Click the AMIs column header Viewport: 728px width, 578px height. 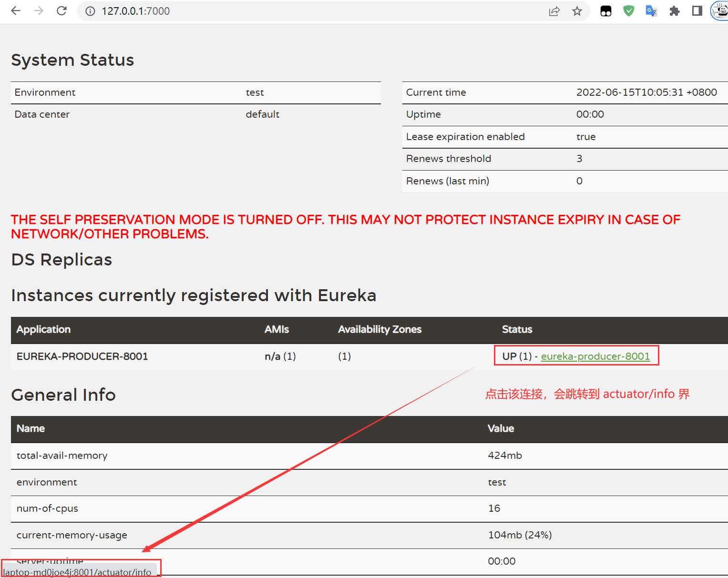[277, 329]
